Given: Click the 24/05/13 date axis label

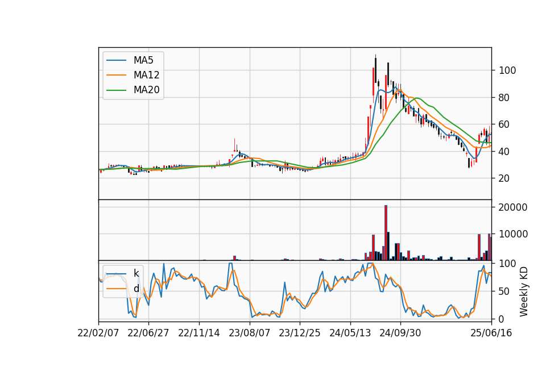Looking at the screenshot, I should (350, 333).
